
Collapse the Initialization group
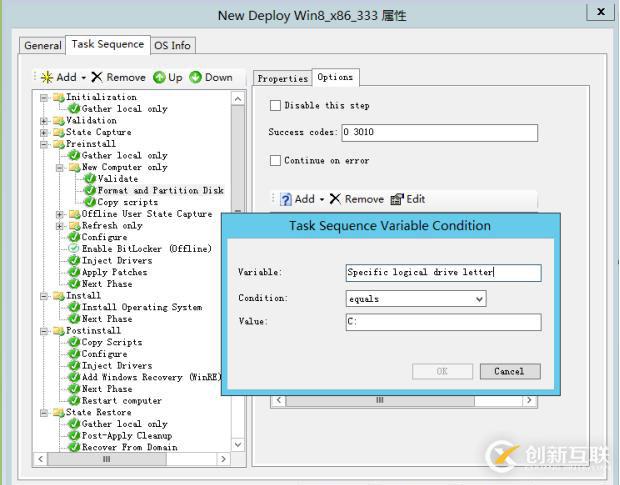pos(44,97)
